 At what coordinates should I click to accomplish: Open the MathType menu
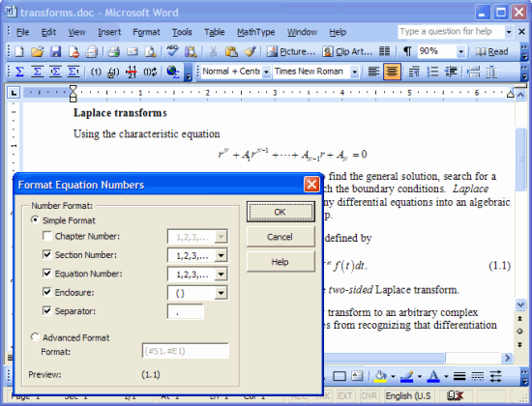255,32
